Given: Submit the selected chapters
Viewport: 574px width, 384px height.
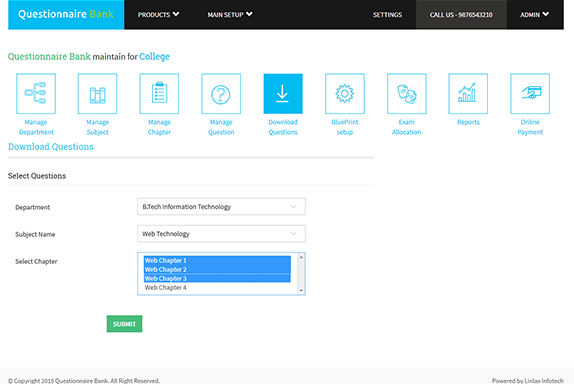Looking at the screenshot, I should (x=124, y=324).
